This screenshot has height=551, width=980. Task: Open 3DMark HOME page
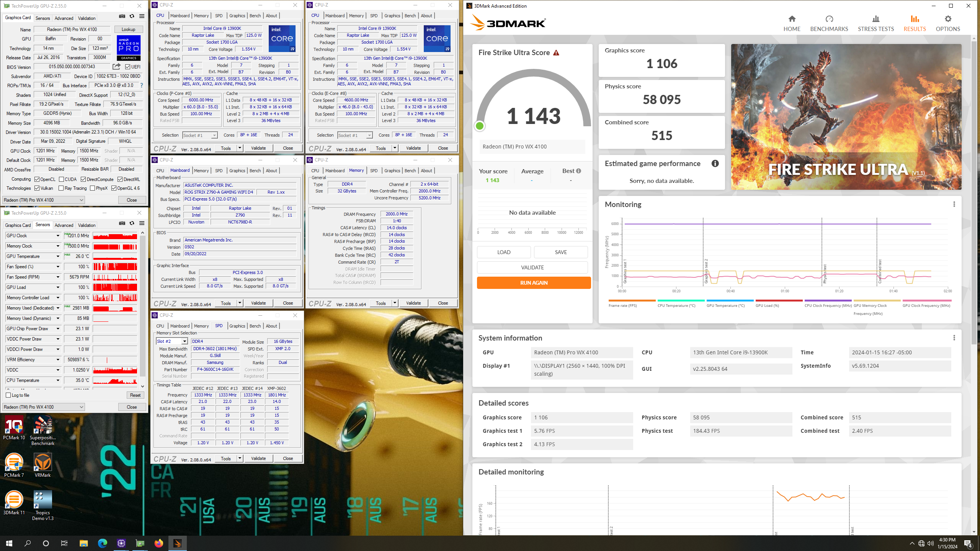coord(792,23)
